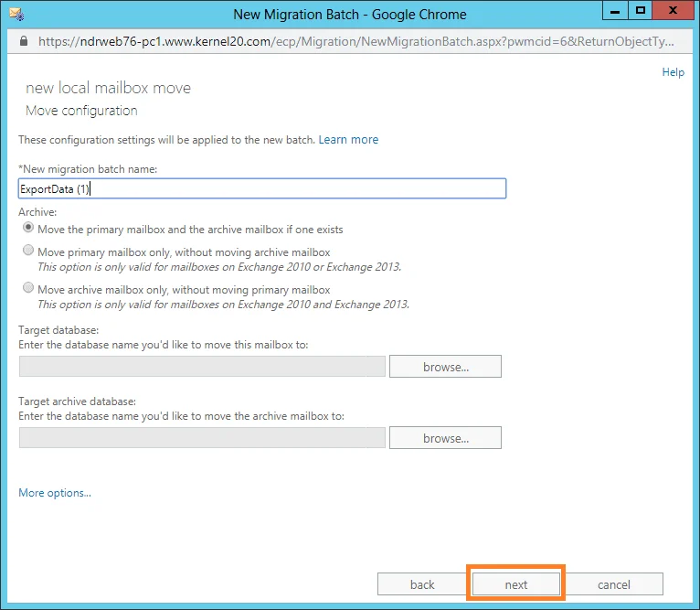Click the 'Target archive database:' label

pos(78,401)
